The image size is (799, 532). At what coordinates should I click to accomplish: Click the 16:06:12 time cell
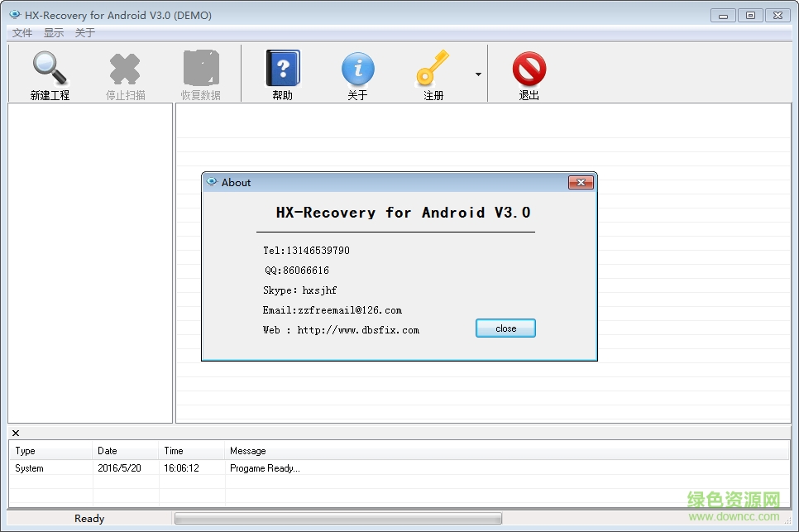(x=181, y=468)
